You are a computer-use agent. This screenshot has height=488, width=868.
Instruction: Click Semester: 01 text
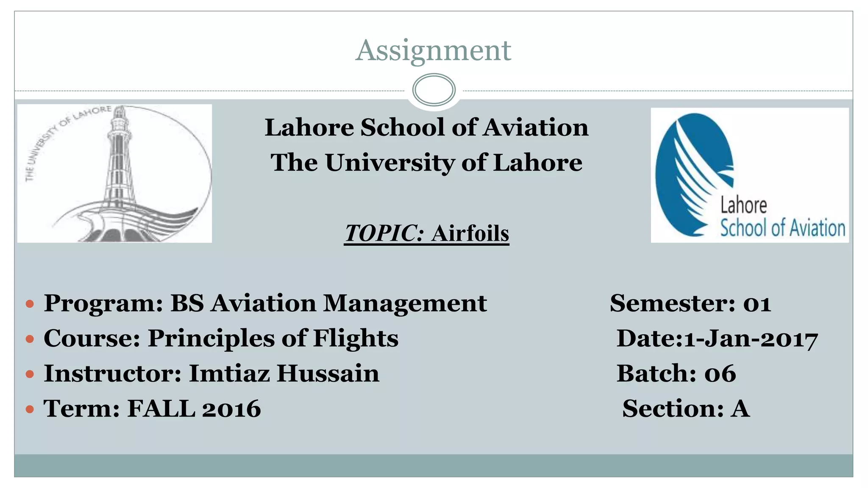point(690,303)
